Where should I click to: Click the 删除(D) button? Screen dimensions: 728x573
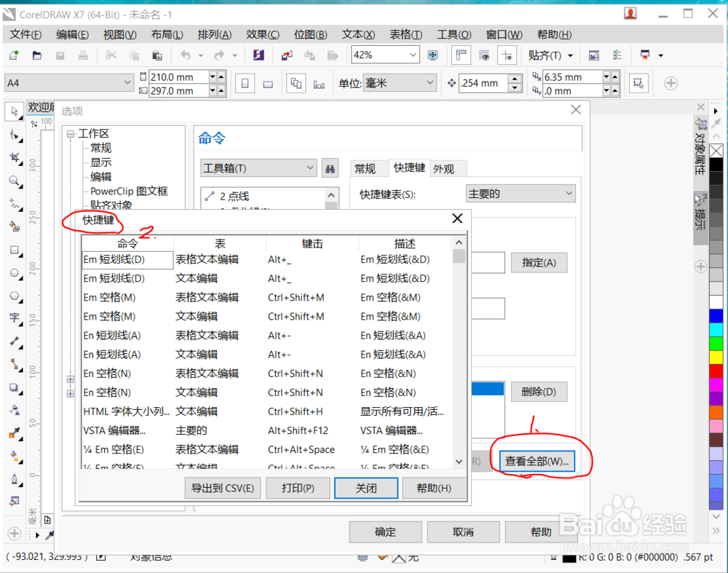click(x=539, y=392)
